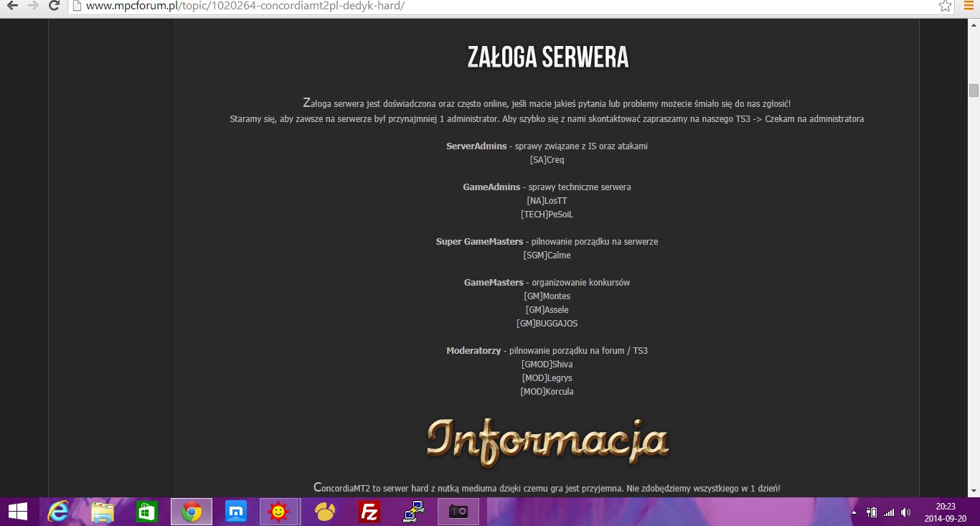This screenshot has width=980, height=526.
Task: Click the name [NA]LosTT
Action: [547, 201]
